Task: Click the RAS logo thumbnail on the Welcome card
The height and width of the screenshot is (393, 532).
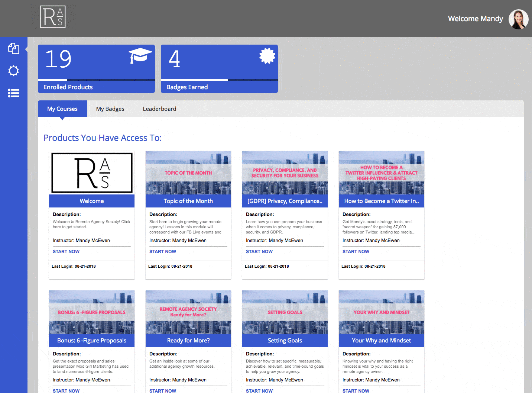Action: click(x=91, y=173)
